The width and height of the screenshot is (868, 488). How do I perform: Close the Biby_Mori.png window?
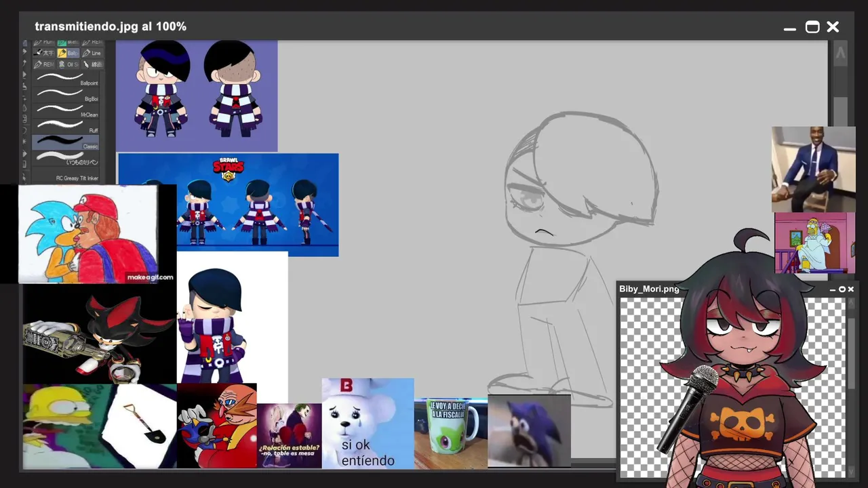[850, 289]
